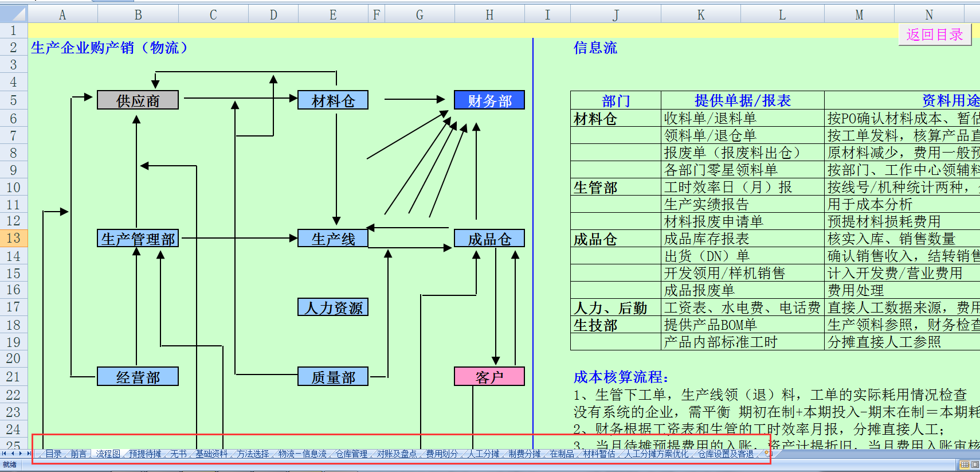Open the 材料暂估 sheet tab
This screenshot has height=472, width=980.
click(599, 454)
